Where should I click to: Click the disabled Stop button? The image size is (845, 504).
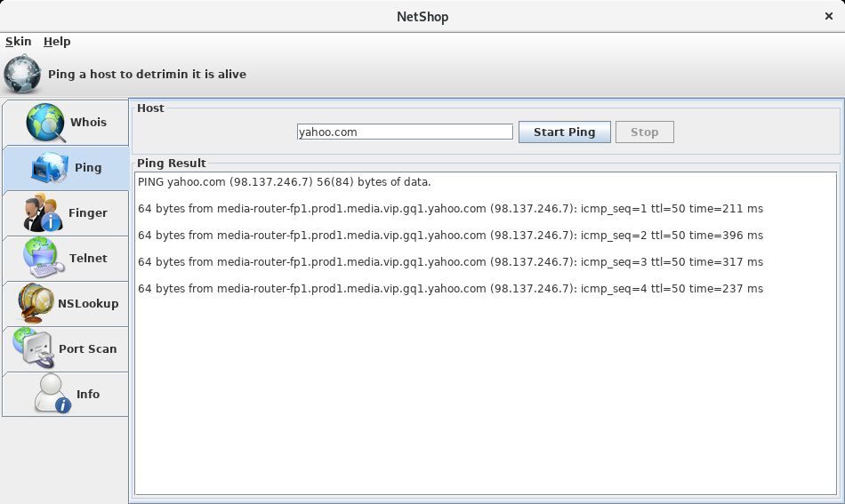pyautogui.click(x=645, y=132)
